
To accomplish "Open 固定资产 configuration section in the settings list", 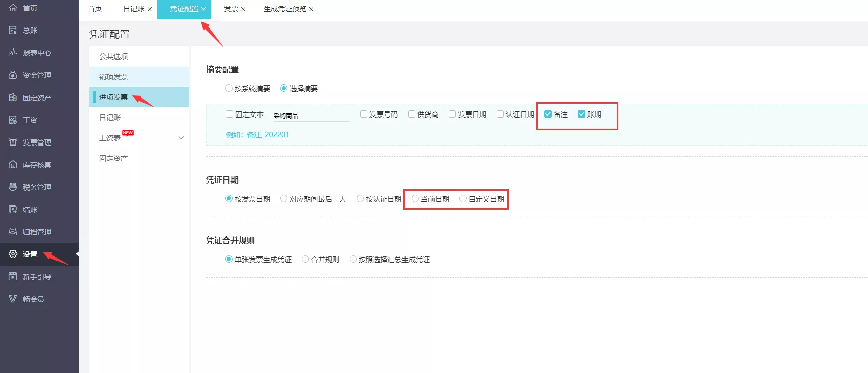I will tap(139, 158).
